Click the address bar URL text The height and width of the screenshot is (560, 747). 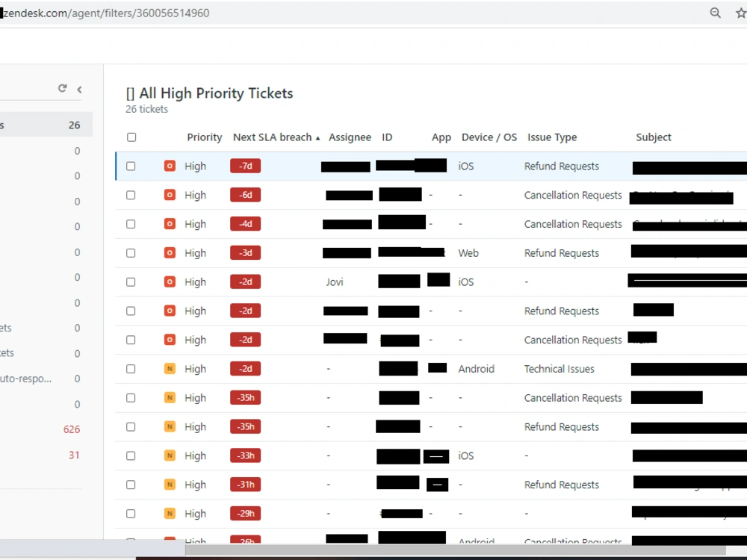[x=106, y=13]
